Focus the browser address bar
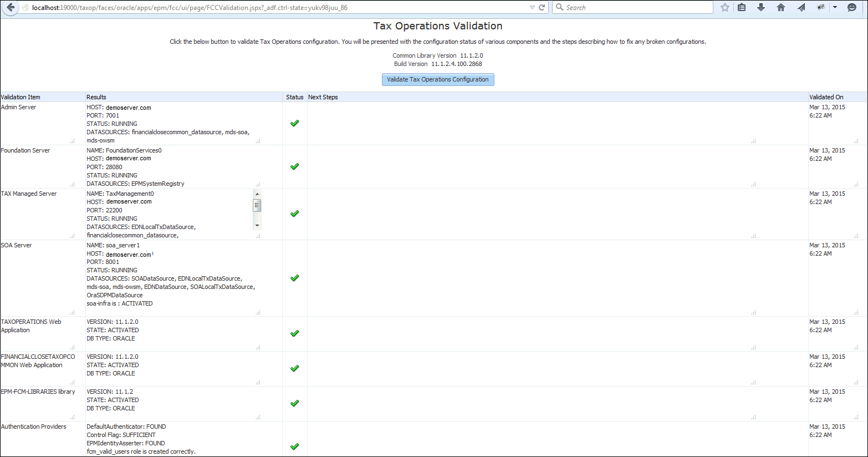 point(277,8)
